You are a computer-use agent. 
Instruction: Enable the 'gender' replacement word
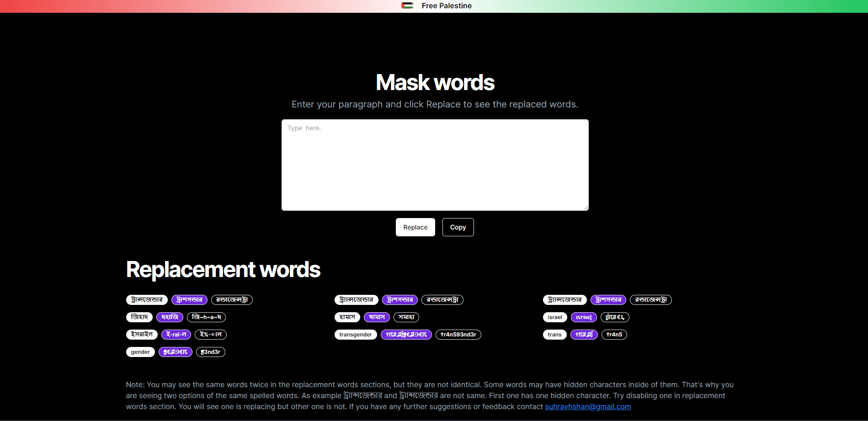[x=140, y=352]
